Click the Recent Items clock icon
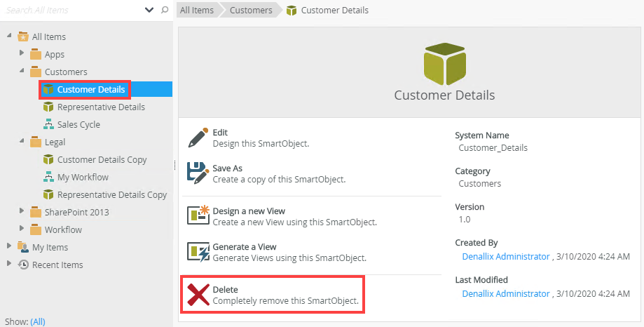The image size is (644, 327). click(x=23, y=265)
